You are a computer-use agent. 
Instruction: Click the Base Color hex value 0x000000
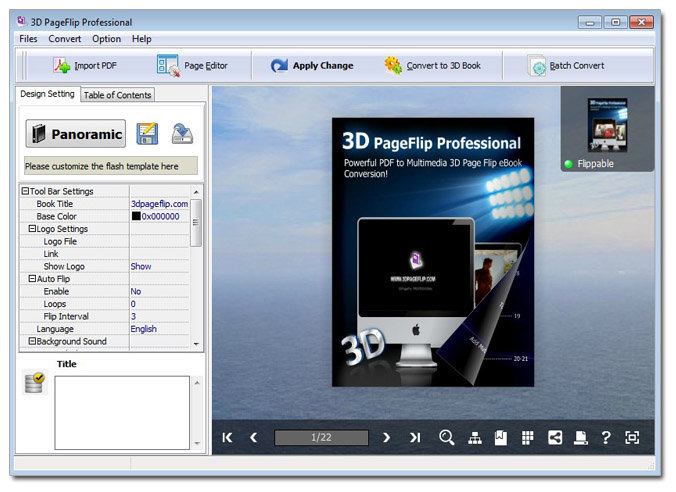pyautogui.click(x=160, y=216)
